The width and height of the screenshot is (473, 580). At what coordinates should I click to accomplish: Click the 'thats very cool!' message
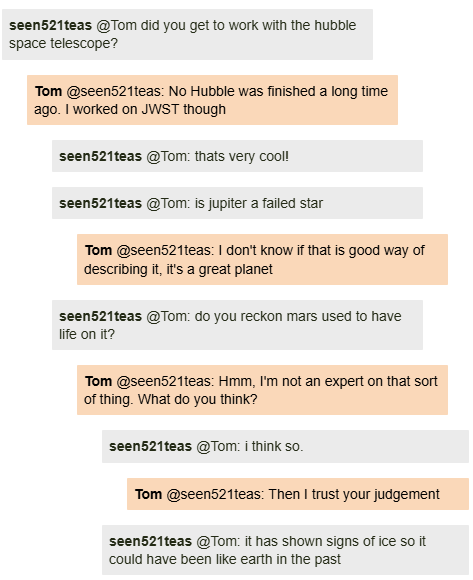click(x=237, y=156)
